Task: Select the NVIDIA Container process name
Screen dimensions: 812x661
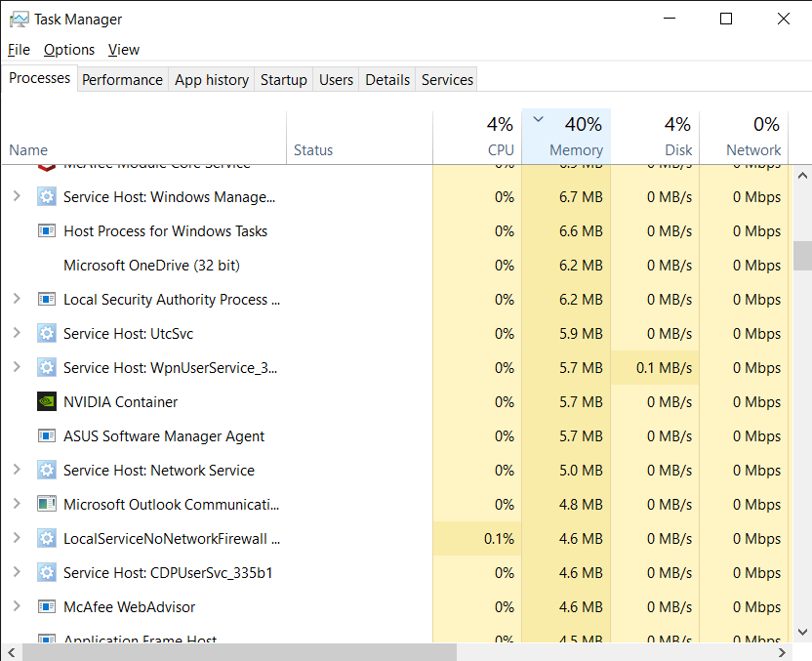Action: (x=120, y=402)
